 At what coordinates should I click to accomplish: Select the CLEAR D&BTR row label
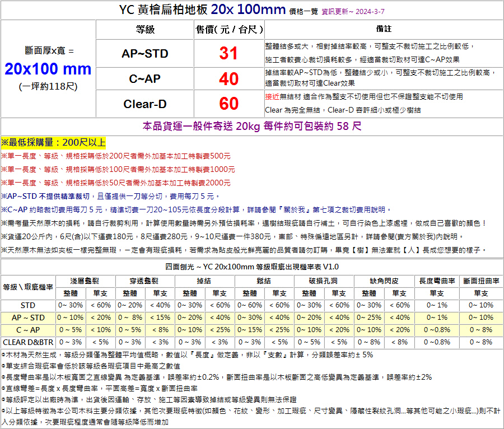click(28, 342)
